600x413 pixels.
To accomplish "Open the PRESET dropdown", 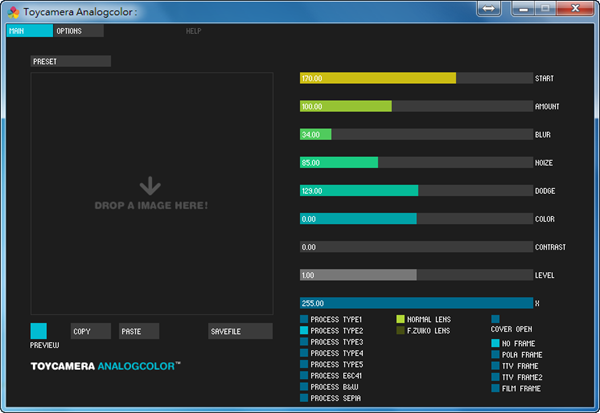I will (71, 61).
